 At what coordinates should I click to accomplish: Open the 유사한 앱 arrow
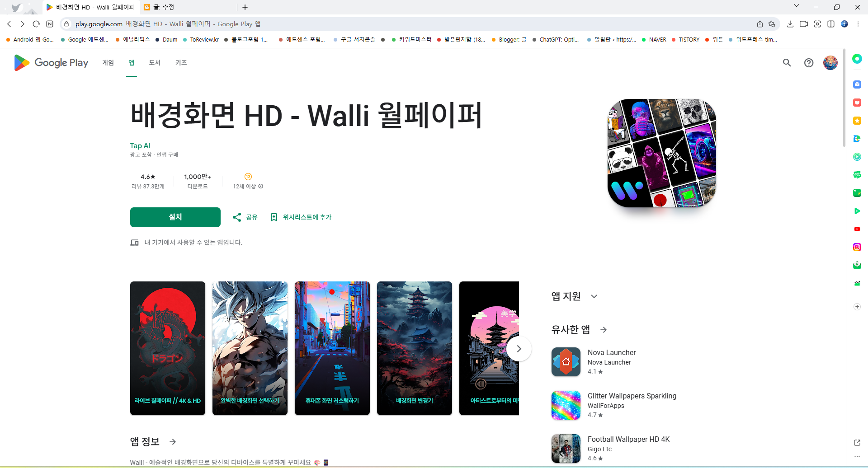click(x=604, y=330)
